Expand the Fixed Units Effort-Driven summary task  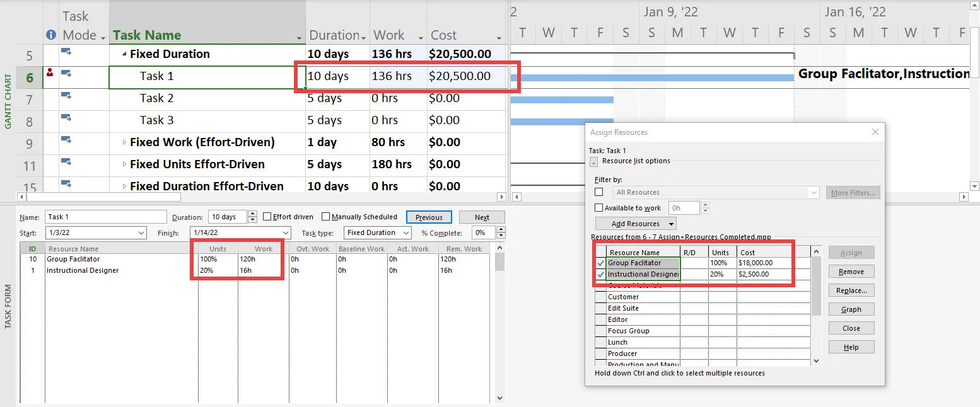[x=124, y=164]
